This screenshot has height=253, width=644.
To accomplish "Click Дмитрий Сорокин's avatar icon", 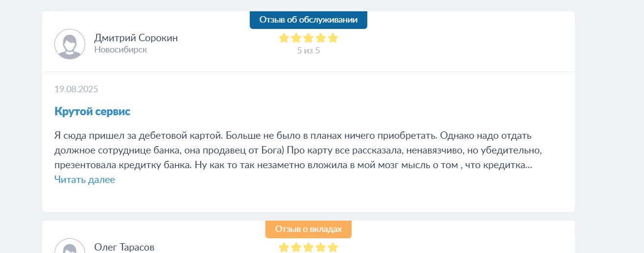I will pyautogui.click(x=70, y=44).
